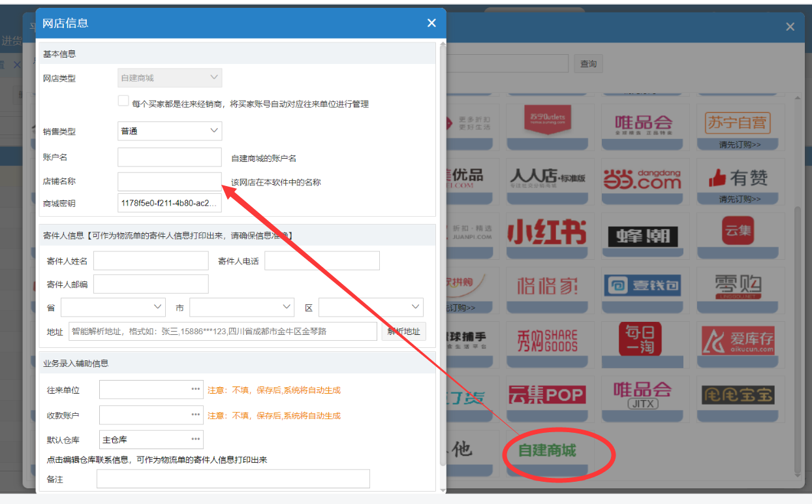Open 默认仓库 picker ellipsis button
The height and width of the screenshot is (504, 812).
tap(196, 439)
